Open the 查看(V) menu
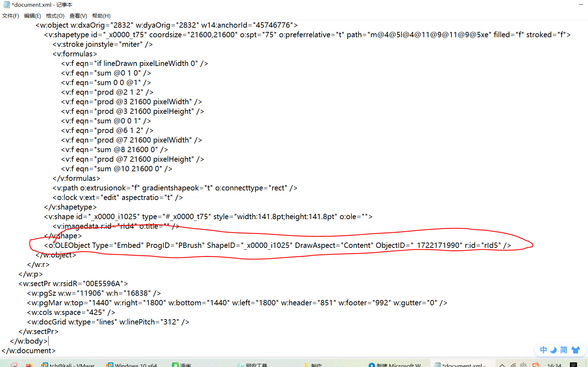 click(78, 16)
